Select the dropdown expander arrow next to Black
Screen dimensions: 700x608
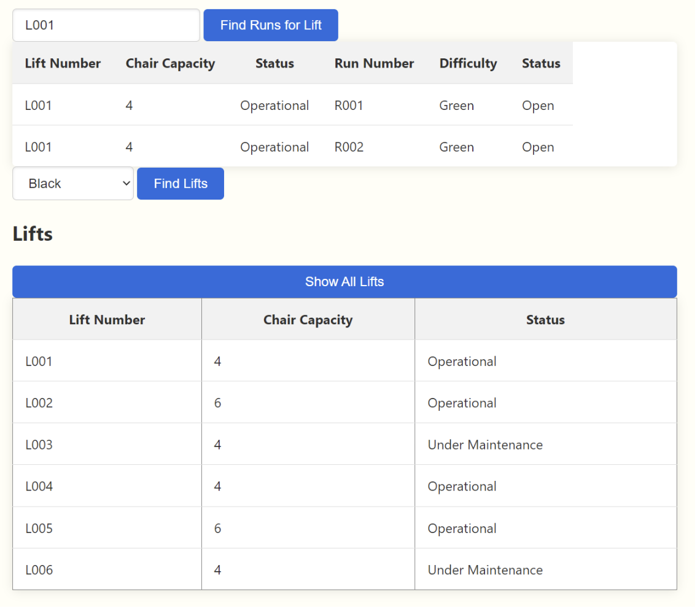(x=126, y=183)
